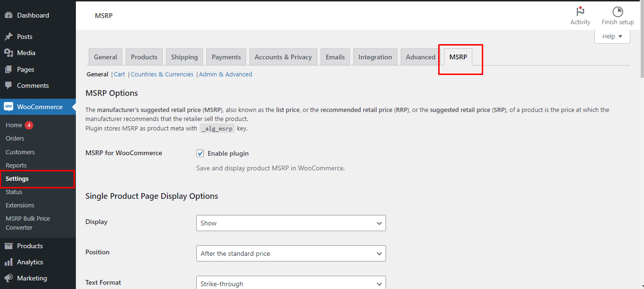Click the Products box icon
The height and width of the screenshot is (289, 644).
(x=9, y=246)
